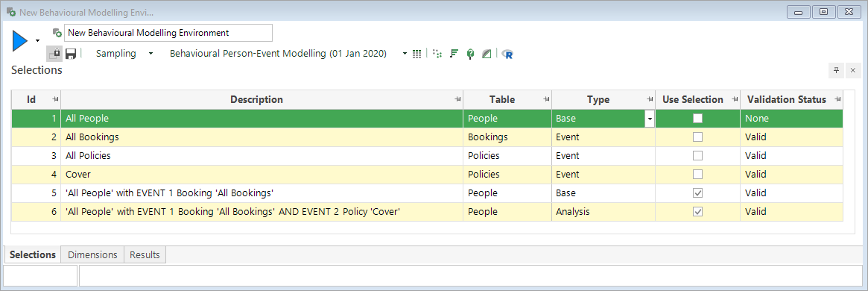This screenshot has width=868, height=291.
Task: Sort by Validation Status column header
Action: 787,100
